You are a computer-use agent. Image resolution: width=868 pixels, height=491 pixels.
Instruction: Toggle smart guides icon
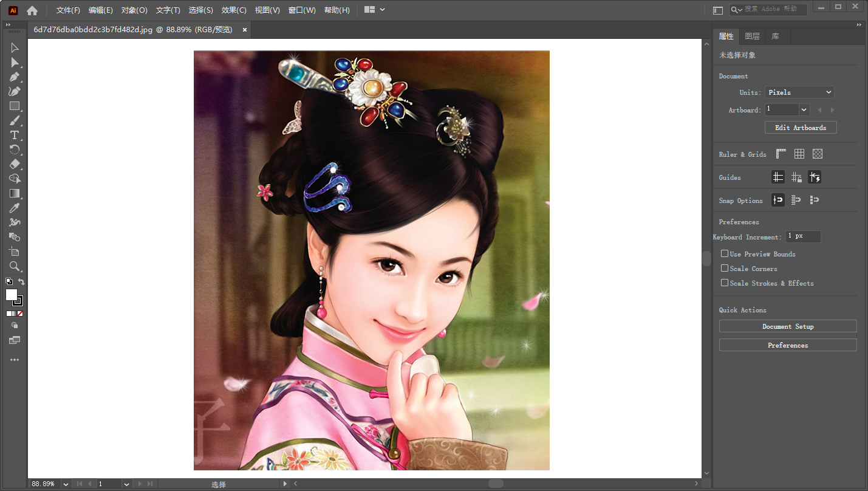pyautogui.click(x=815, y=177)
